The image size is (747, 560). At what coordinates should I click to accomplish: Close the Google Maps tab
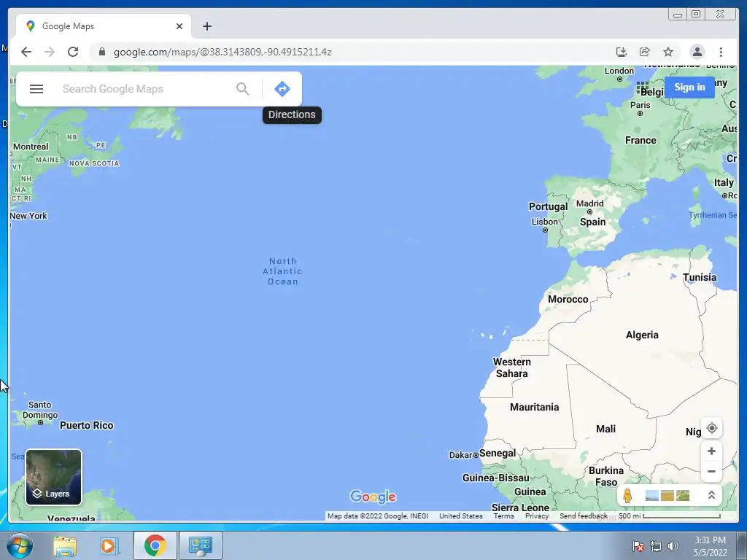179,26
